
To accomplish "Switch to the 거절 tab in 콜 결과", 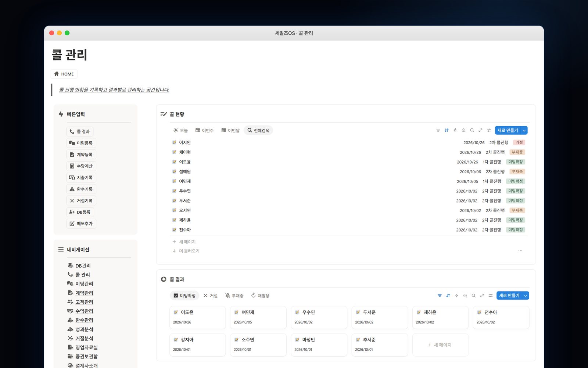I will coord(211,296).
